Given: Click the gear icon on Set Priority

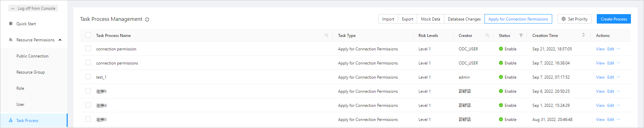Looking at the screenshot, I should pyautogui.click(x=564, y=19).
